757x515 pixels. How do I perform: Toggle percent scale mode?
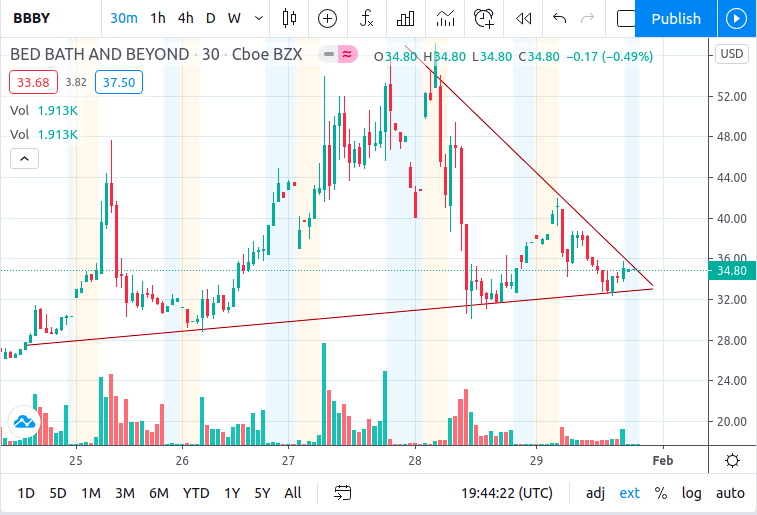pos(661,493)
